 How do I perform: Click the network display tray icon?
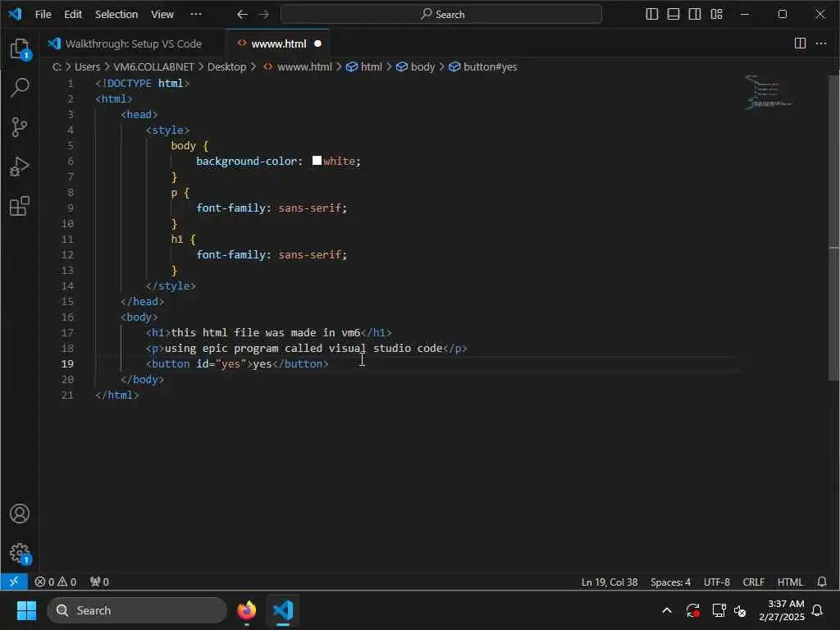click(x=719, y=610)
